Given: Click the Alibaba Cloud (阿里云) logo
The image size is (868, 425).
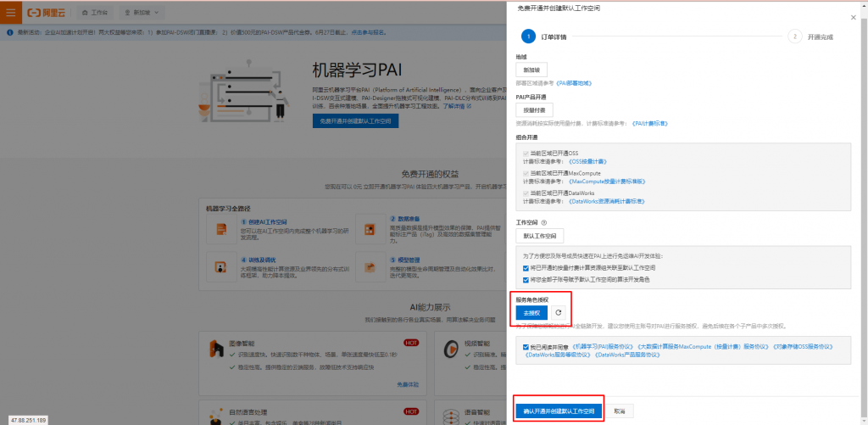Looking at the screenshot, I should pyautogui.click(x=47, y=12).
